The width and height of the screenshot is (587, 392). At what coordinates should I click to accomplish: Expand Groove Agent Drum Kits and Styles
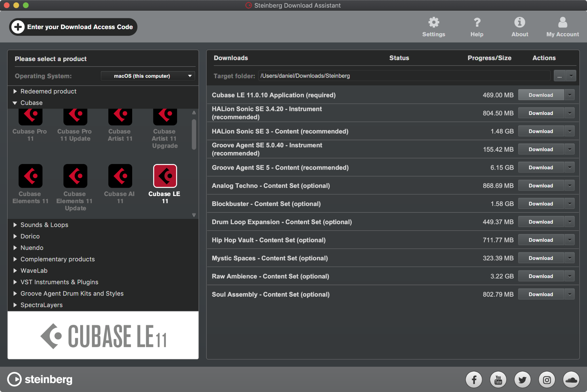pos(15,293)
